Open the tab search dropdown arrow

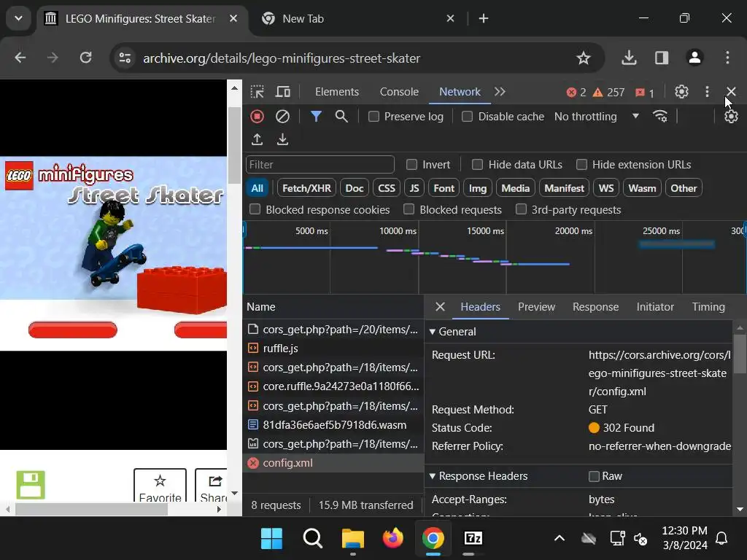[x=18, y=18]
